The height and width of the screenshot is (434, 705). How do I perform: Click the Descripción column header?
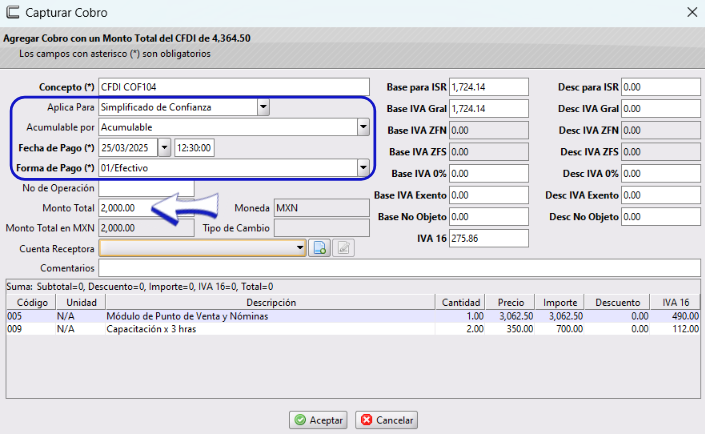tap(271, 302)
